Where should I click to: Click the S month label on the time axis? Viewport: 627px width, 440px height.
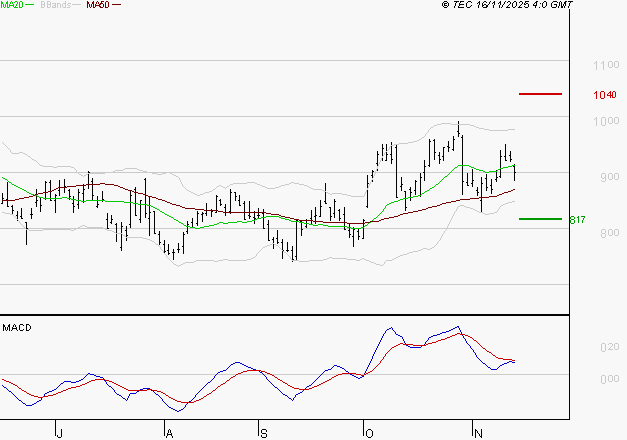(264, 434)
